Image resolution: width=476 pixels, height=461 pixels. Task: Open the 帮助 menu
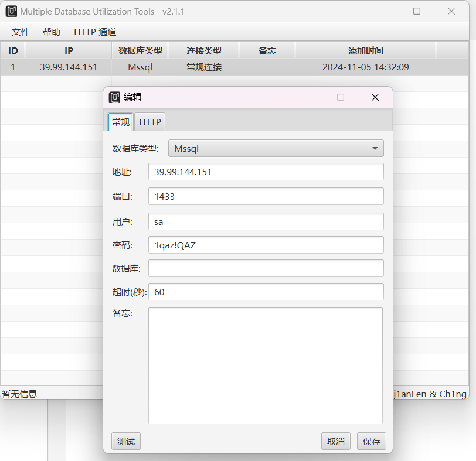(x=52, y=32)
